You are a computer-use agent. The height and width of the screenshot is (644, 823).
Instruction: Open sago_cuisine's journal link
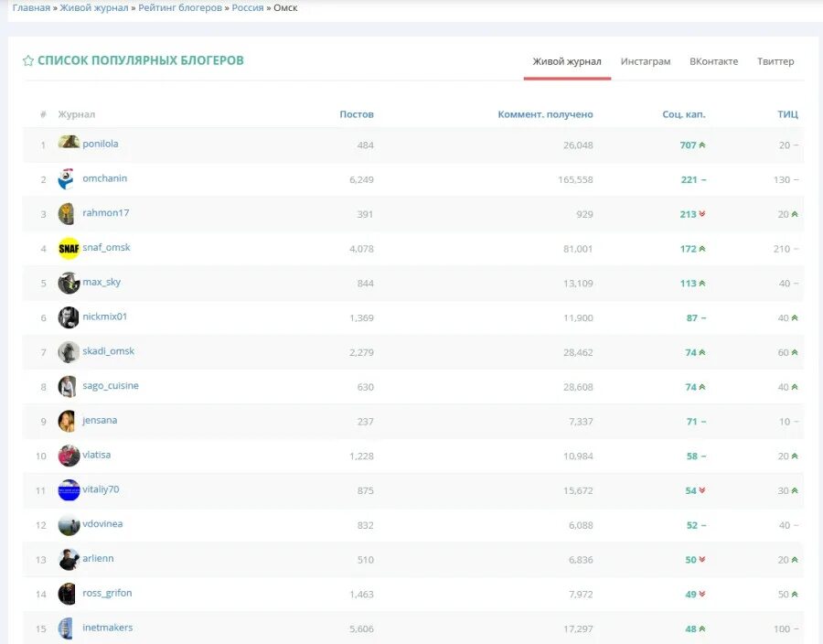point(111,386)
